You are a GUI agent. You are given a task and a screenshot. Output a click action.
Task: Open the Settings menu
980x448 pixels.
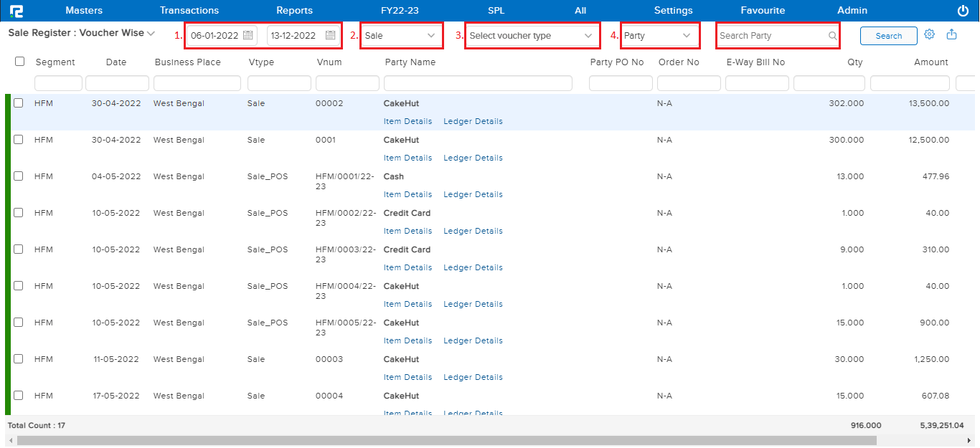(674, 11)
